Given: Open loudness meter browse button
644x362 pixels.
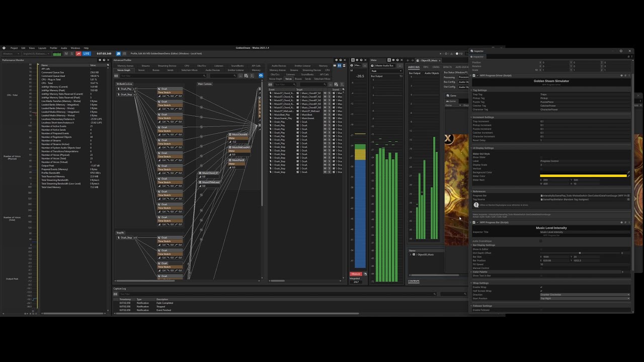Looking at the screenshot, I should click(x=365, y=65).
